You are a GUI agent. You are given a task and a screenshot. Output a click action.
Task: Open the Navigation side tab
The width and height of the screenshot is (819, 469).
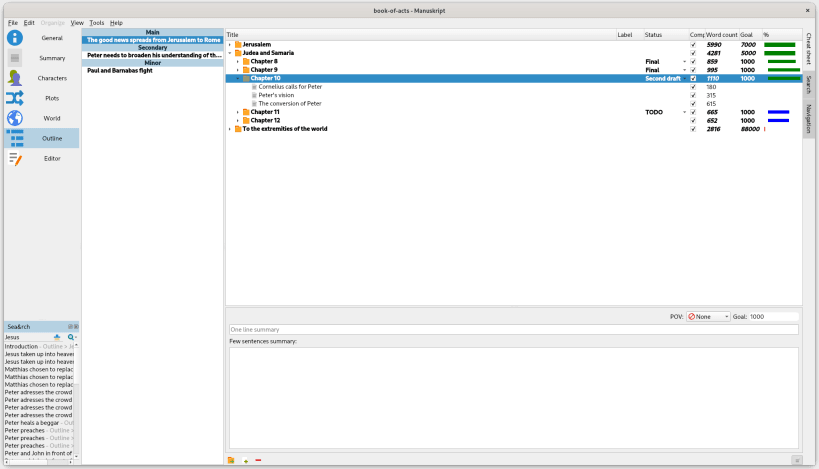pyautogui.click(x=809, y=119)
